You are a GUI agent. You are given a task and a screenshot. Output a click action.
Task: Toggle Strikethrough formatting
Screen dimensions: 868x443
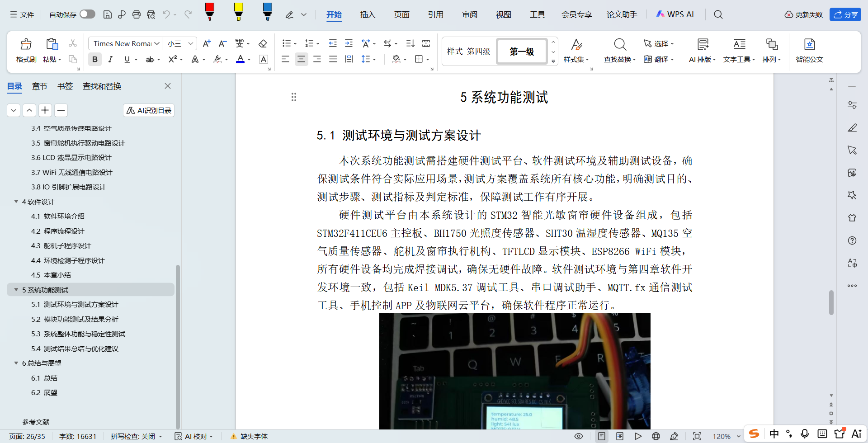(150, 59)
